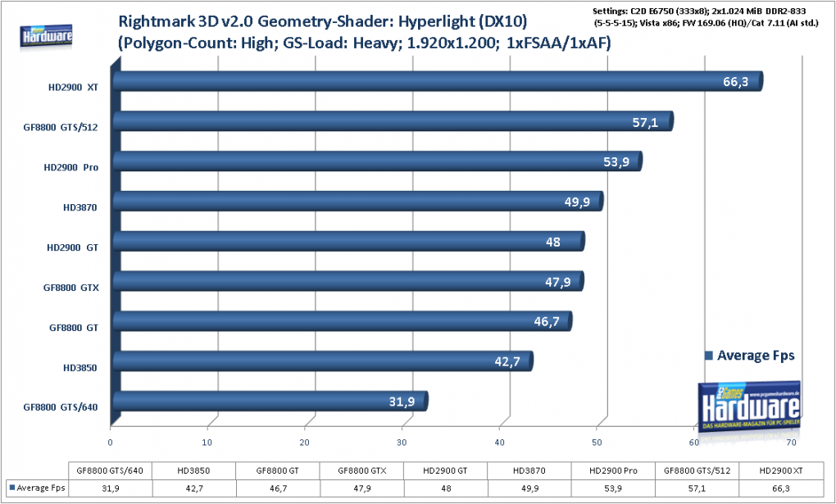Select table column header 'HD2900 GT'
Screen dimensions: 836x504
tap(445, 471)
